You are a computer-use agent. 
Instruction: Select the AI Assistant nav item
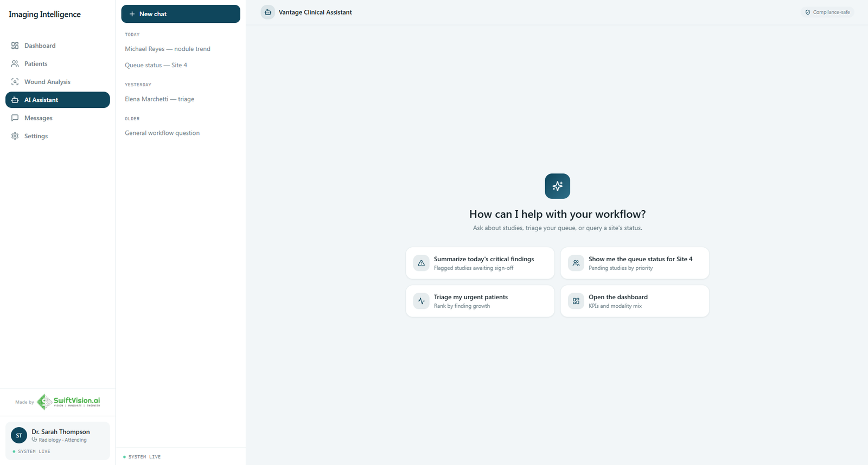58,100
